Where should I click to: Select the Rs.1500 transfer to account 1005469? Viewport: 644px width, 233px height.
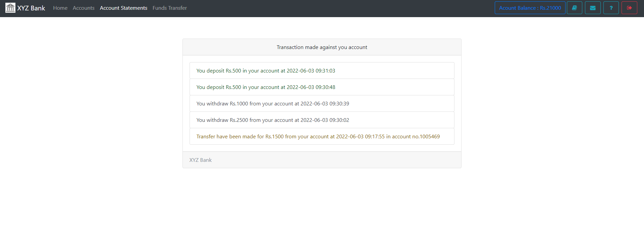[x=322, y=136]
